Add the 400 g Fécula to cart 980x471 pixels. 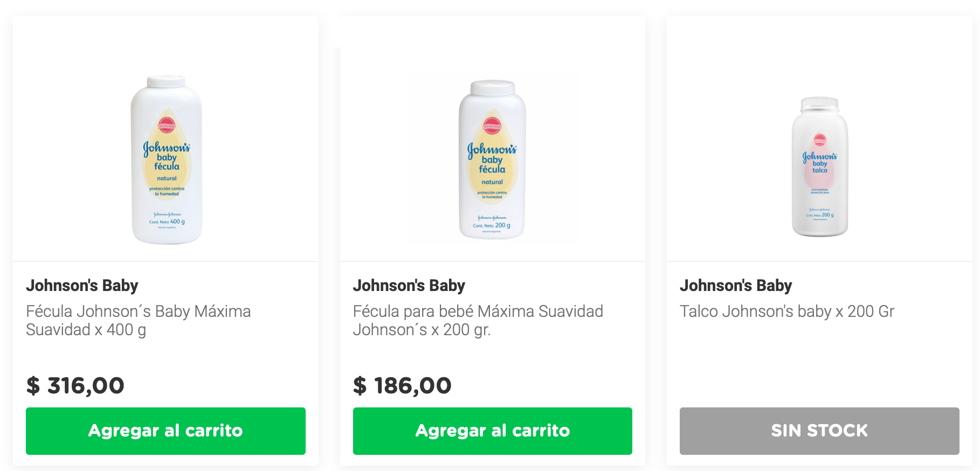pos(165,431)
